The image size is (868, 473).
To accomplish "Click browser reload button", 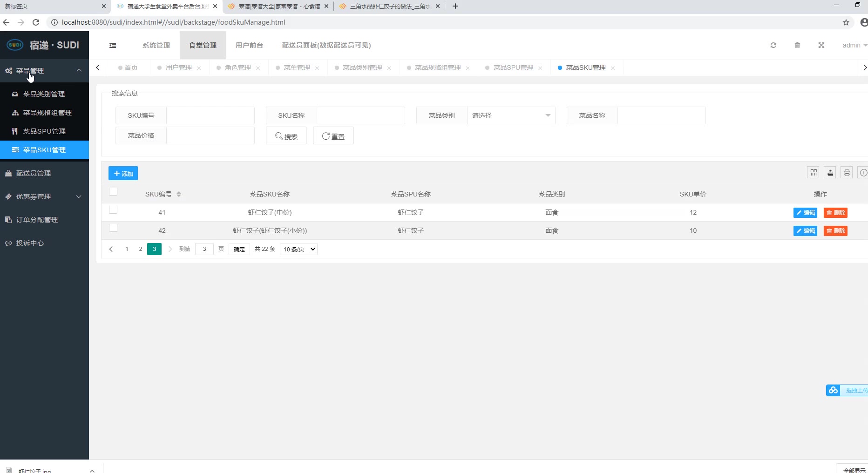I will [36, 22].
